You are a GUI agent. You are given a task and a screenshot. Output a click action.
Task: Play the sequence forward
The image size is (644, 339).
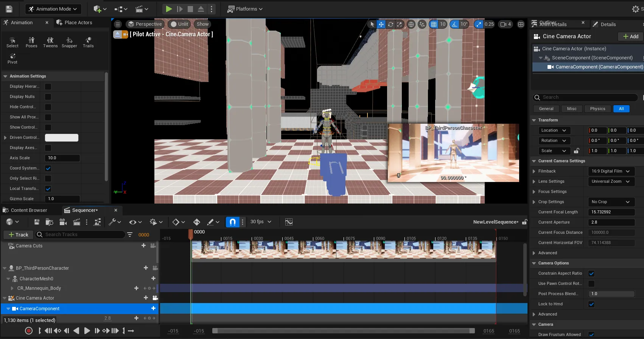click(x=87, y=331)
